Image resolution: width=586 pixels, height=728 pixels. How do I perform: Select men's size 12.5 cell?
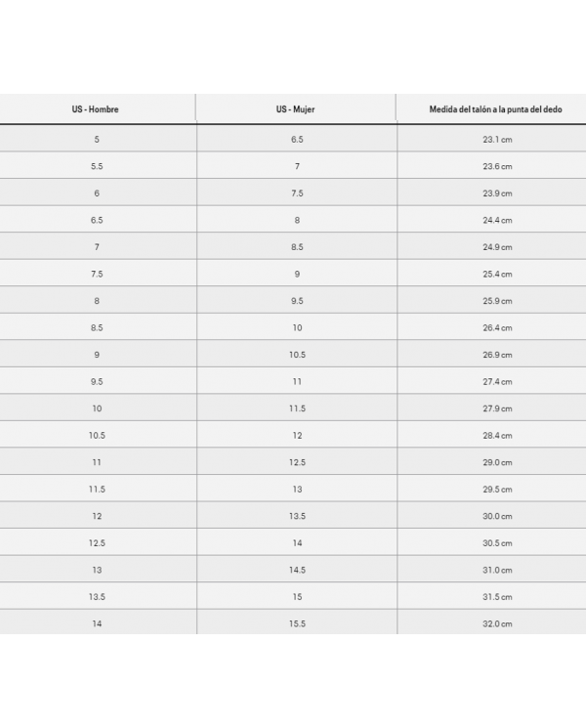pos(98,542)
